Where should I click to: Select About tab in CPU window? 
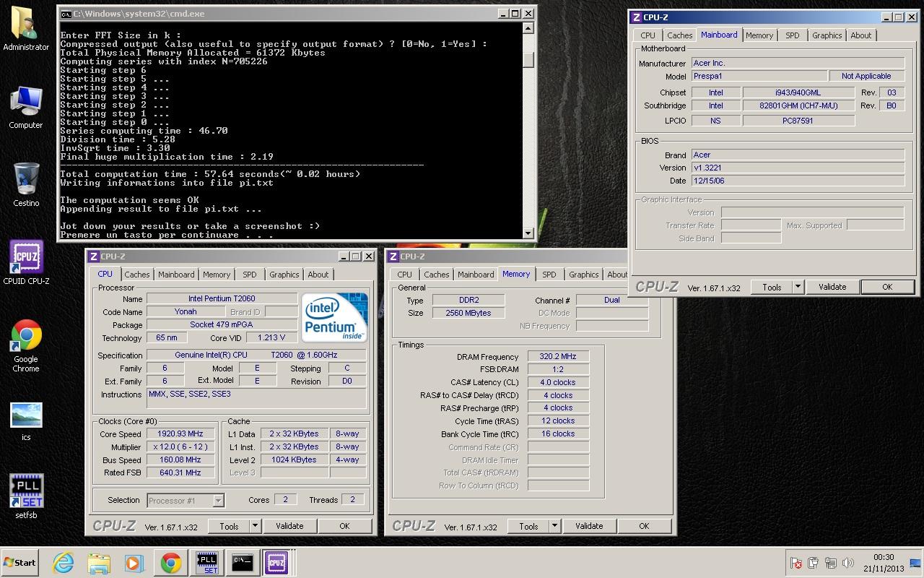click(318, 275)
